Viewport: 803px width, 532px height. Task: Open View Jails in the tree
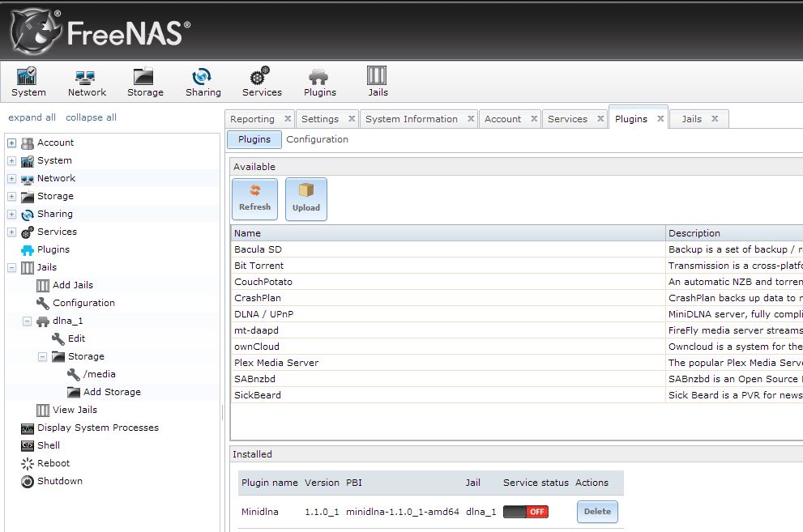click(75, 410)
